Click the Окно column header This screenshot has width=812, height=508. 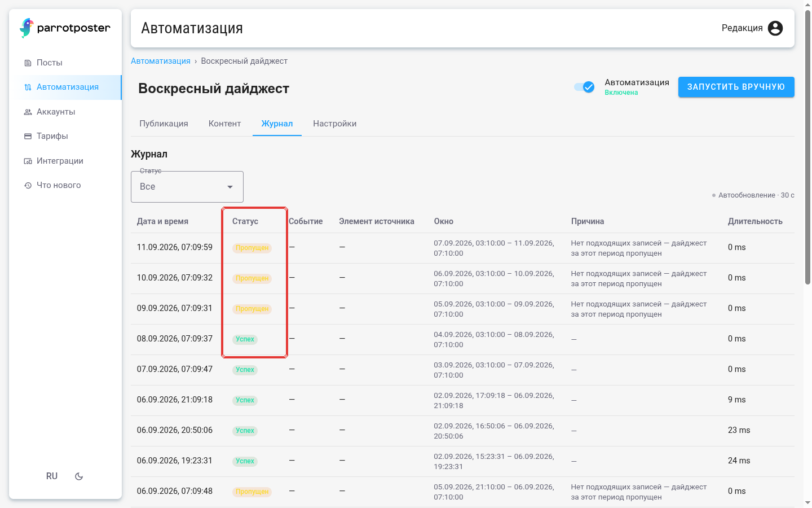coord(444,221)
